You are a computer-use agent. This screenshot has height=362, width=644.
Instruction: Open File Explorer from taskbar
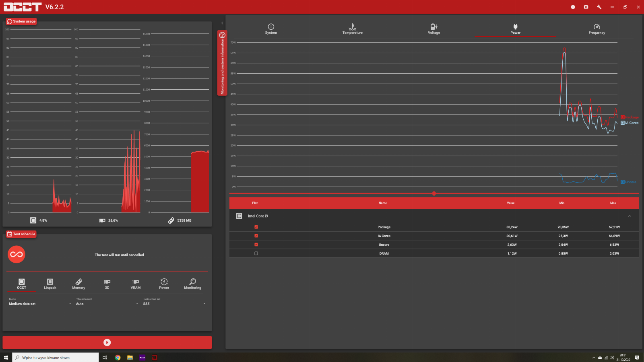pyautogui.click(x=130, y=357)
